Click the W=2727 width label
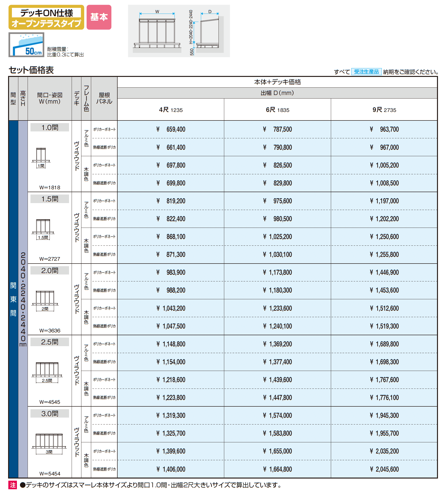The image size is (447, 504). 50,259
